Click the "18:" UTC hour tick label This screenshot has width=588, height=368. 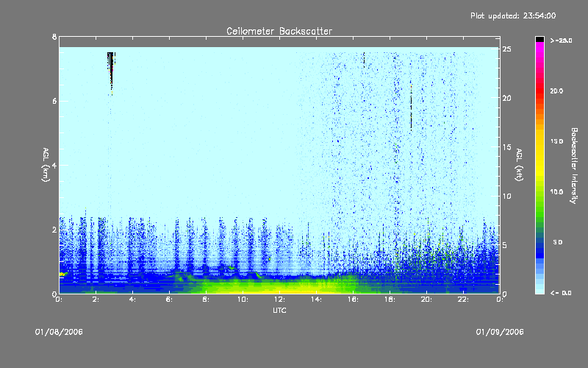point(390,300)
